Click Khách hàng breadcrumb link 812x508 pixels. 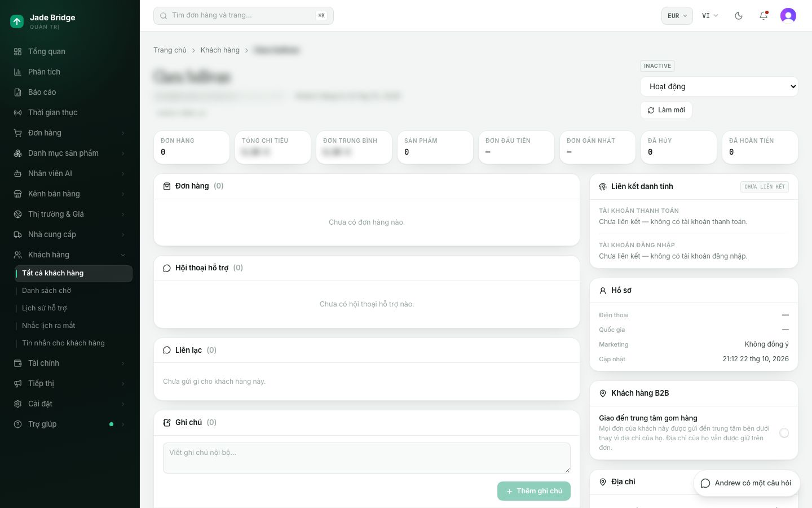[x=220, y=50]
